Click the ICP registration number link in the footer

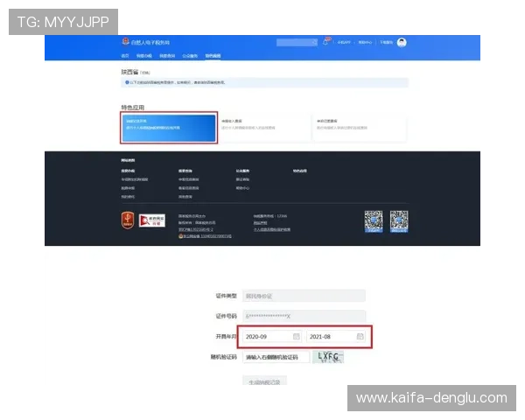(195, 229)
